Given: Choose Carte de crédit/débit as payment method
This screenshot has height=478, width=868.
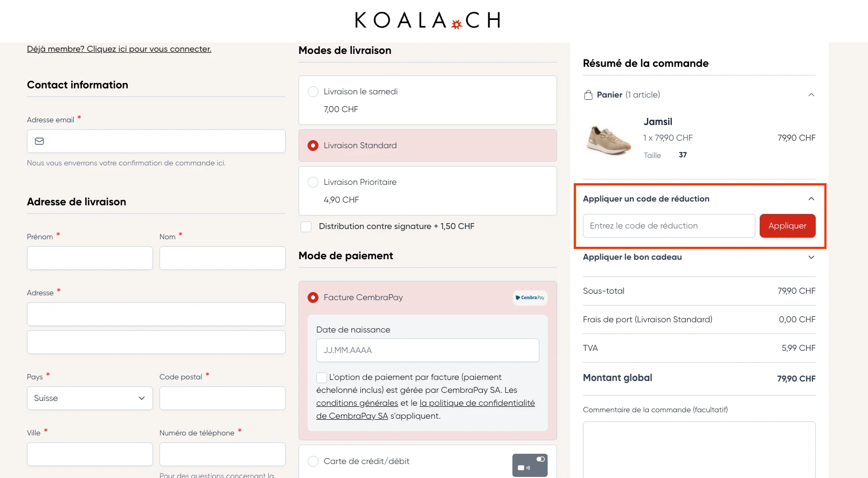Looking at the screenshot, I should [313, 461].
